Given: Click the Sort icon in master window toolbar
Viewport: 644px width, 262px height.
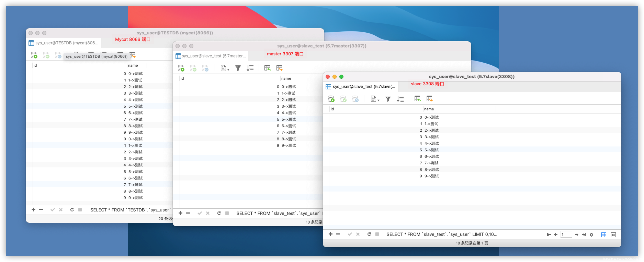Looking at the screenshot, I should 250,68.
